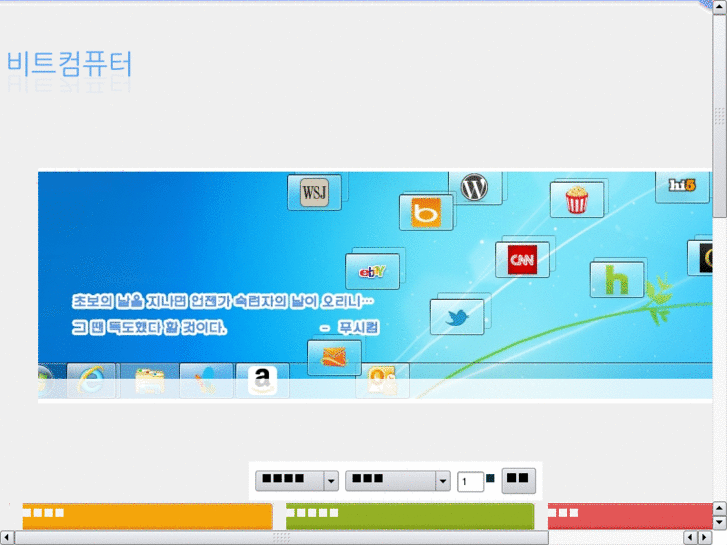Click the two-block button beside number field
This screenshot has width=727, height=545.
point(518,480)
